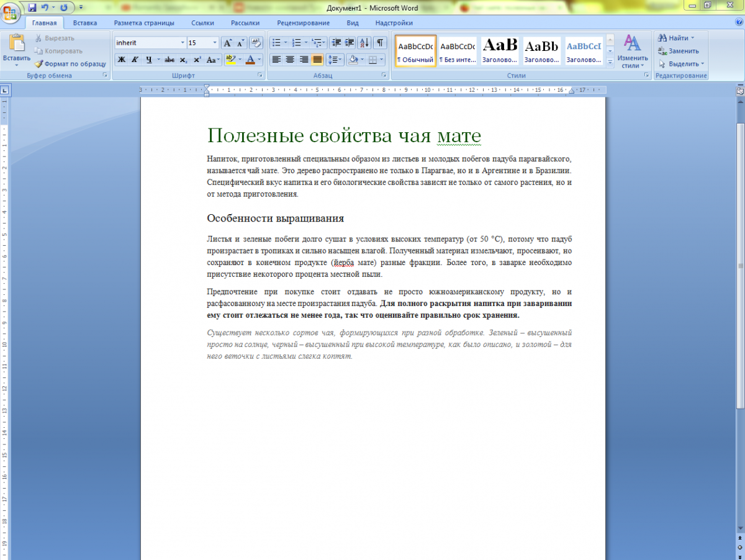Apply the yellow text highlight color
745x560 pixels.
[229, 60]
